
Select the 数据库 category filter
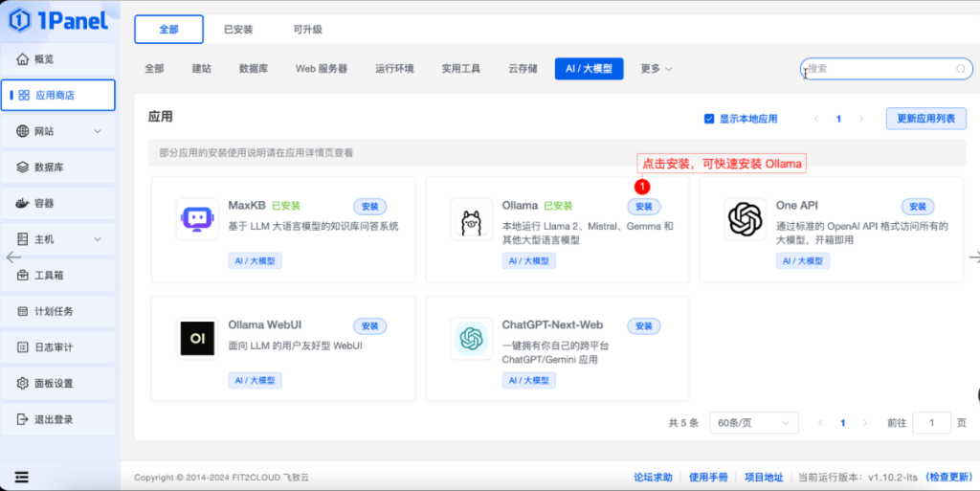coord(253,69)
